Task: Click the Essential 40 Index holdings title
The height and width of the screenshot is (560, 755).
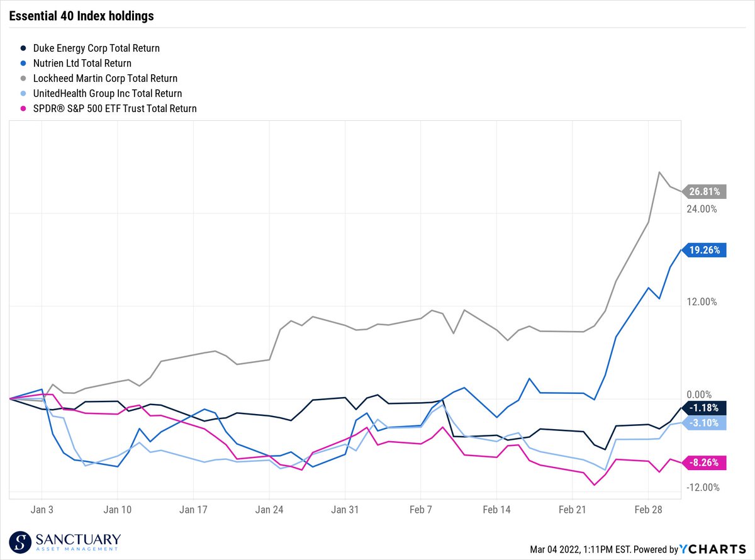Action: (x=81, y=16)
